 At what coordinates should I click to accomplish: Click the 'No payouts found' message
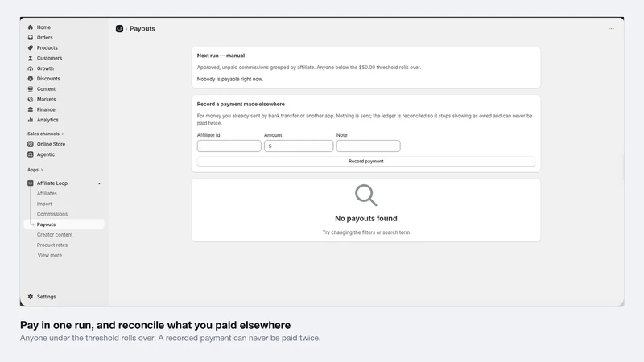[366, 218]
